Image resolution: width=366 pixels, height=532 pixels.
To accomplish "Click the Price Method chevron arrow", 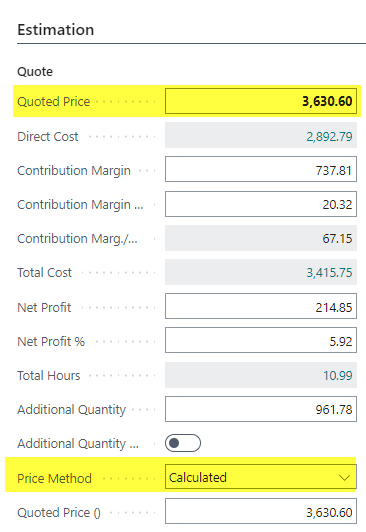I will (344, 478).
